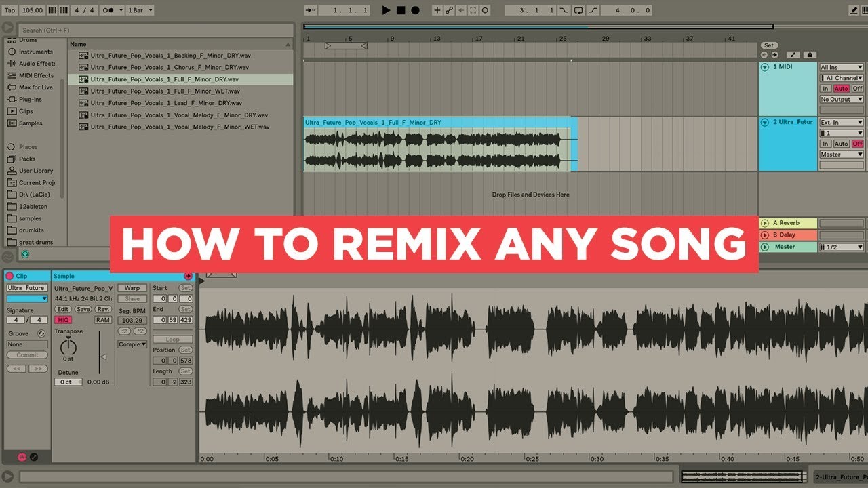Open the Master 1/2 output dropdown
This screenshot has width=868, height=488.
(842, 247)
